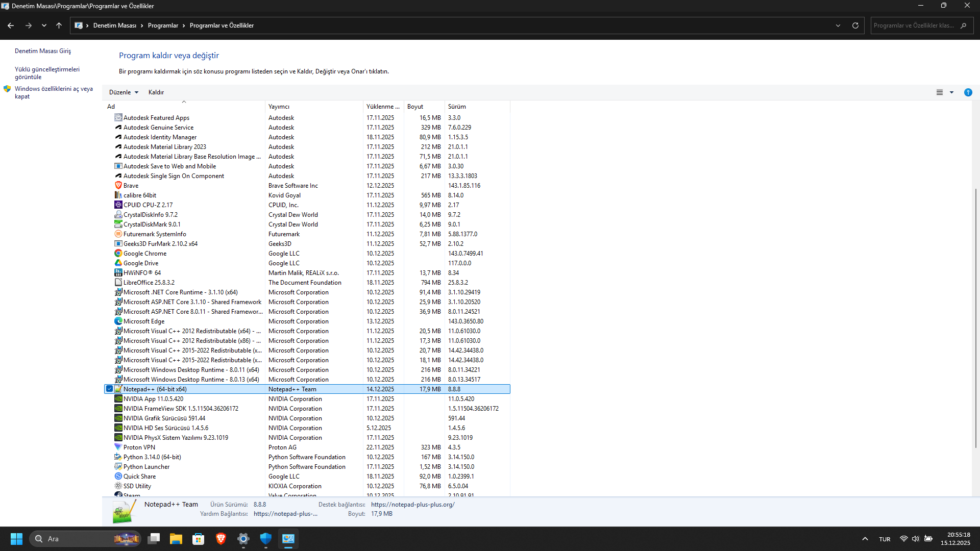Click the TUR input language indicator
This screenshot has width=980, height=551.
[885, 539]
